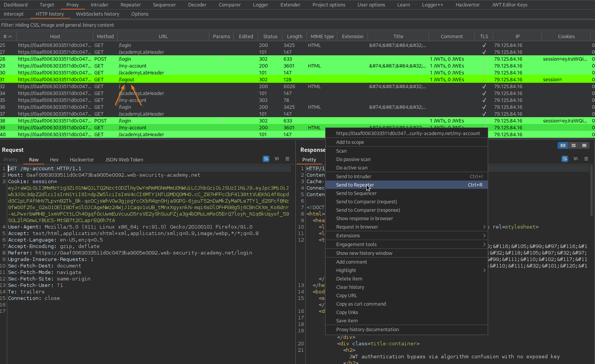Sort history by MIME type column
This screenshot has width=595, height=364.
322,37
